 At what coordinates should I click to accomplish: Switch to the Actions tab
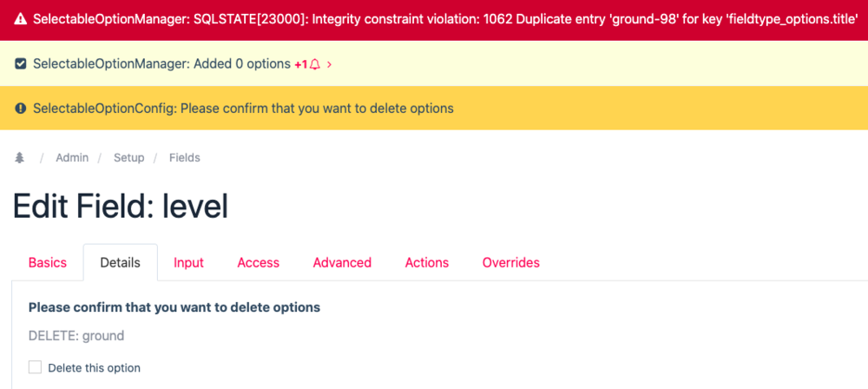tap(427, 262)
